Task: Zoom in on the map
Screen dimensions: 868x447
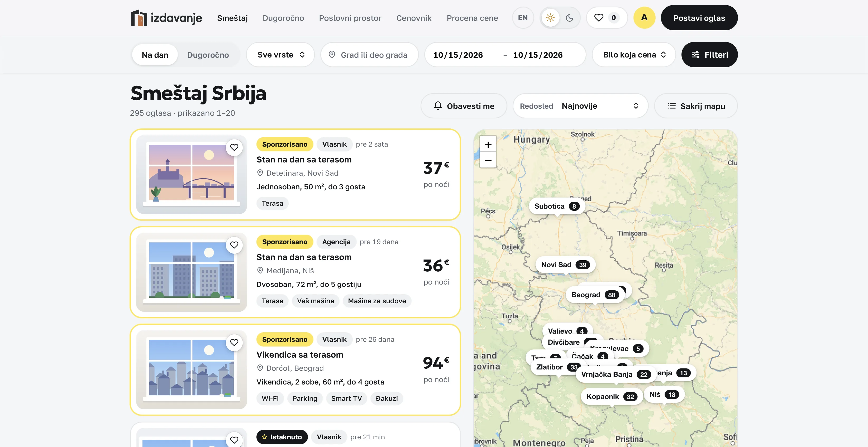Action: [488, 145]
